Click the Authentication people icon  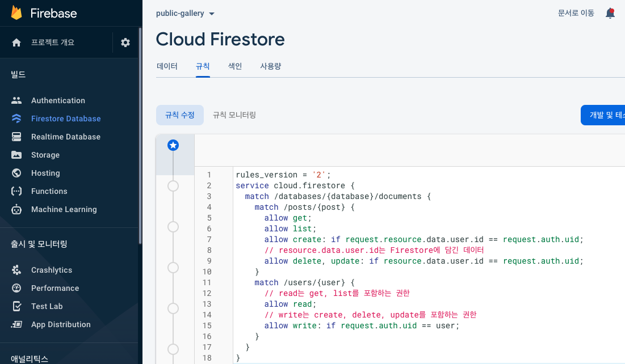(16, 100)
